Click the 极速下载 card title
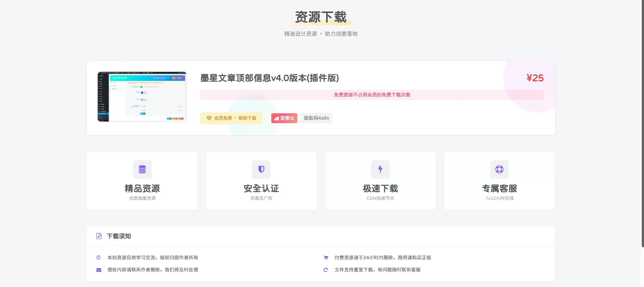 380,188
